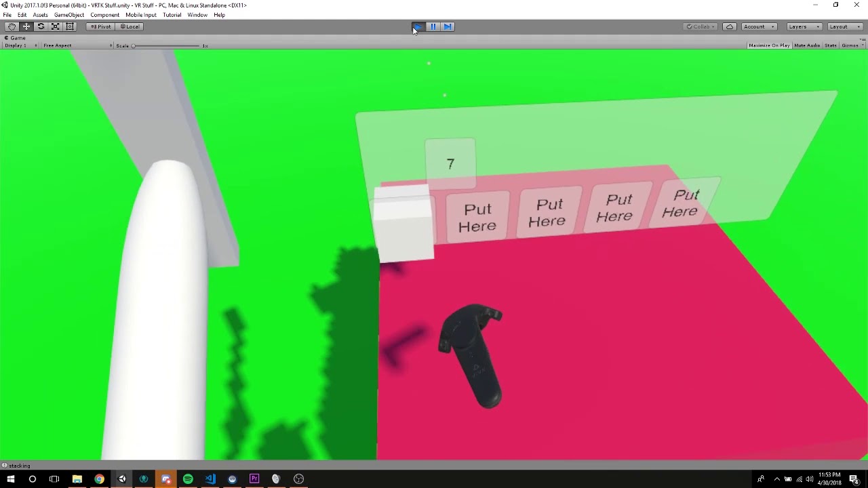Select the Rect Transform tool
868x488 pixels.
69,26
